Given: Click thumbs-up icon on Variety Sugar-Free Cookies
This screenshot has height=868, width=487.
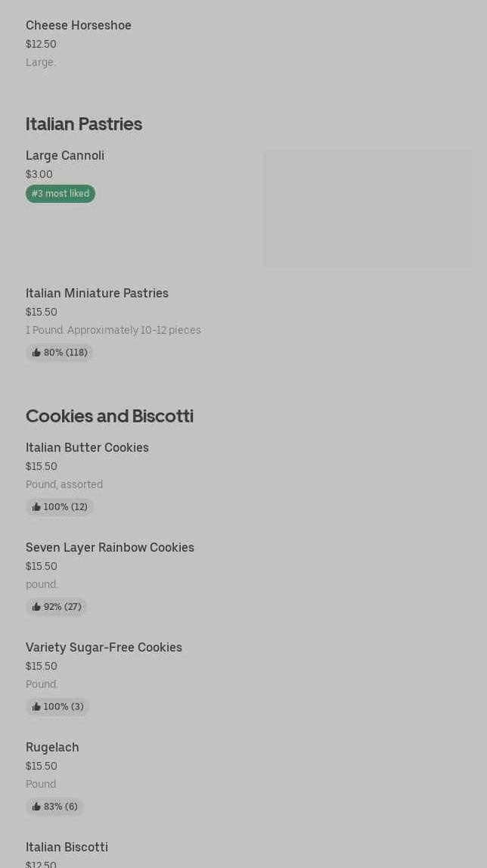Looking at the screenshot, I should click(x=36, y=707).
